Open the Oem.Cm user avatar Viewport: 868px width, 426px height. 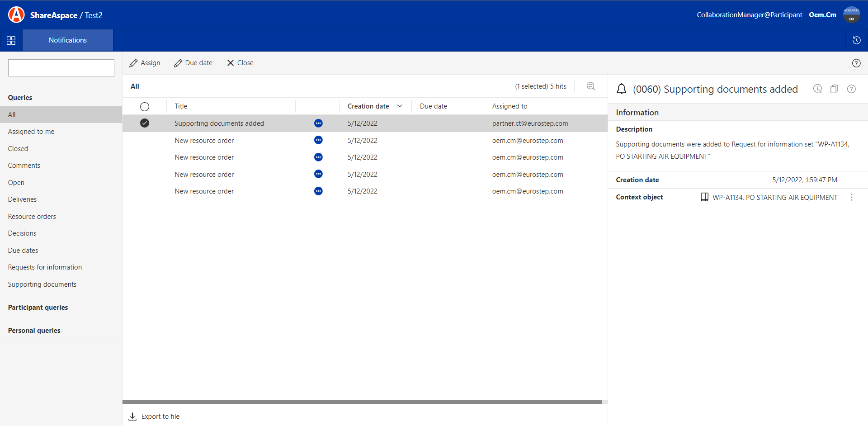click(x=851, y=15)
